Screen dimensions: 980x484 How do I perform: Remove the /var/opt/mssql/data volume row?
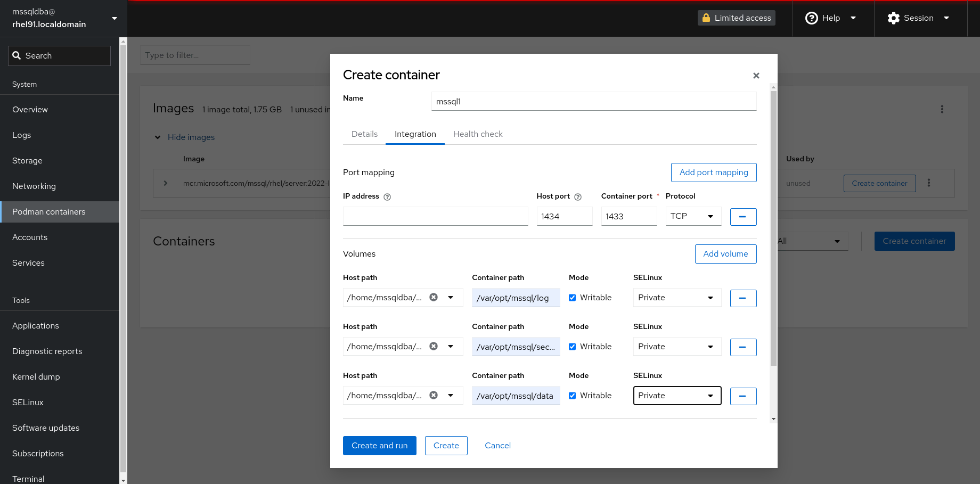click(743, 396)
